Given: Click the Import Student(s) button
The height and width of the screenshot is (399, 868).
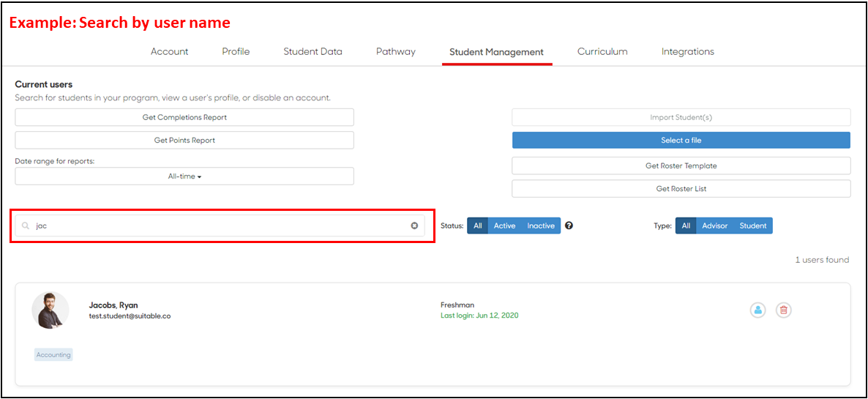Looking at the screenshot, I should click(x=681, y=117).
